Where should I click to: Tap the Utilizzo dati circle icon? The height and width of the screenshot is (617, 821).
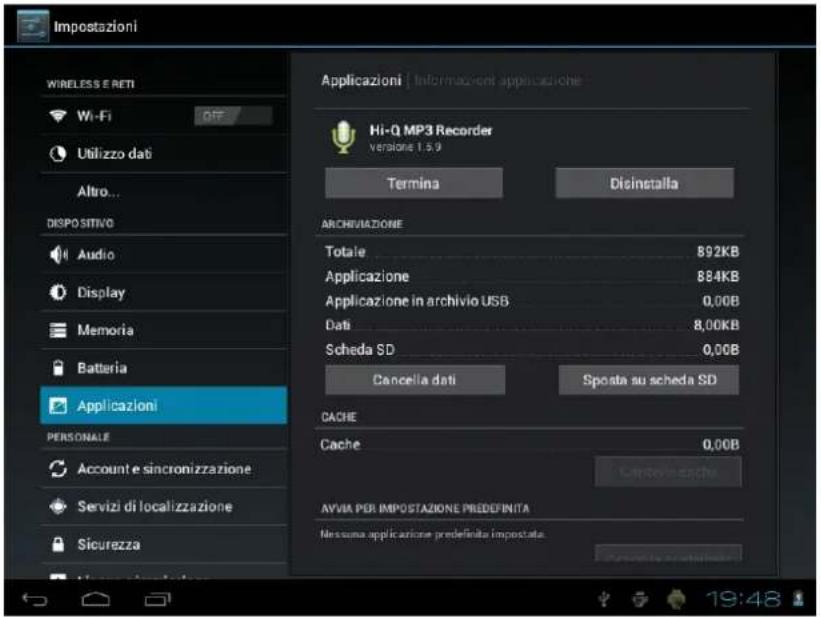58,153
